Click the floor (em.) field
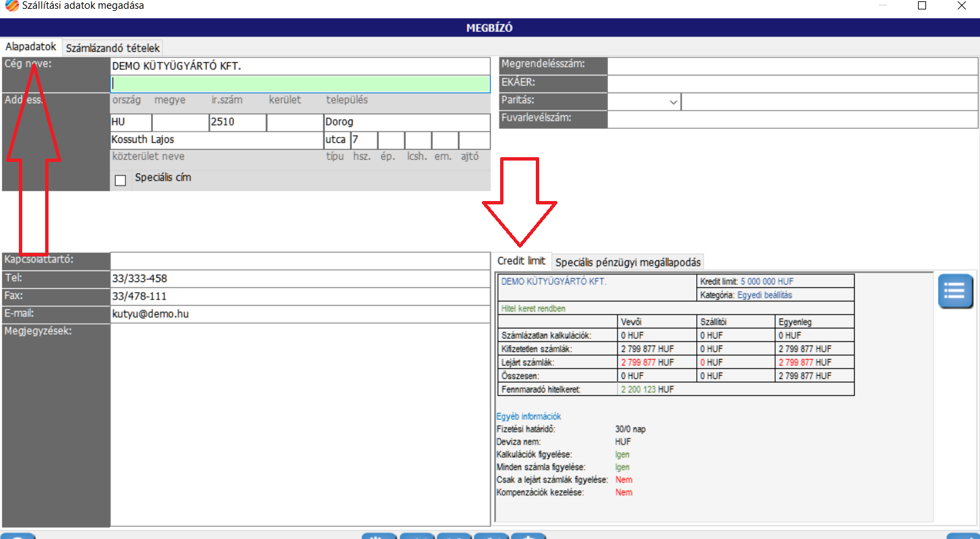Screen dimensions: 980x539 click(x=445, y=140)
